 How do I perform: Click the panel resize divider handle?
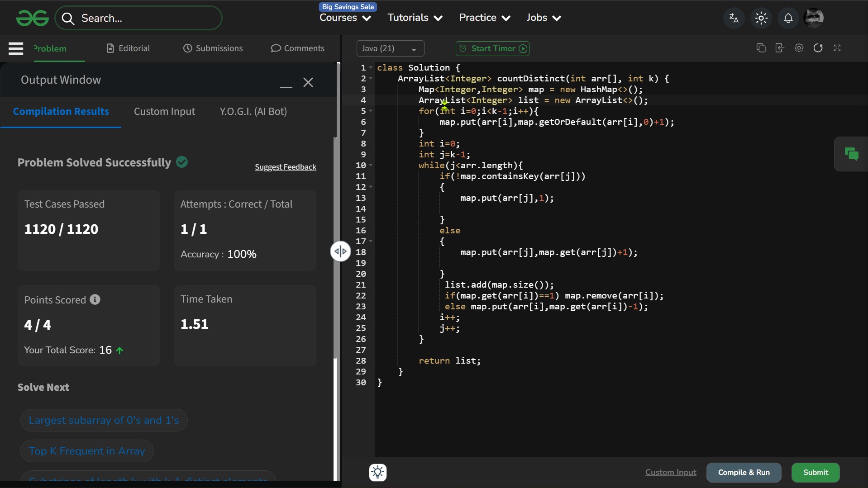point(340,251)
